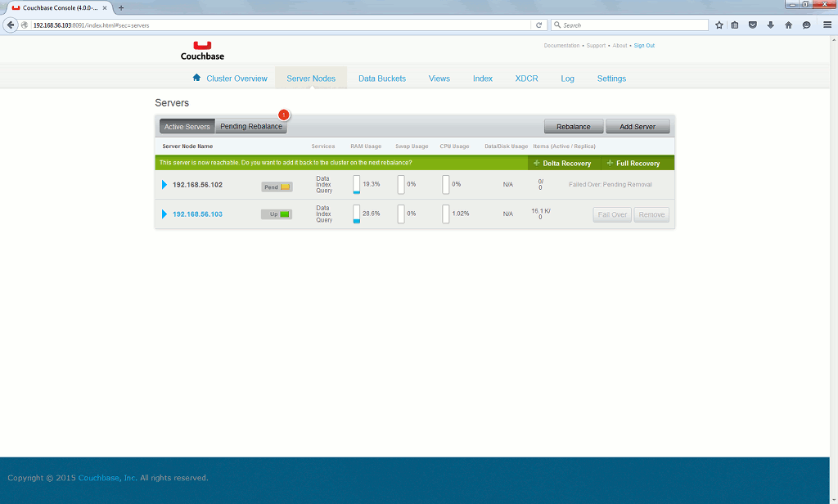Click the Swap Usage column header
Viewport: 838px width, 504px height.
[x=412, y=146]
